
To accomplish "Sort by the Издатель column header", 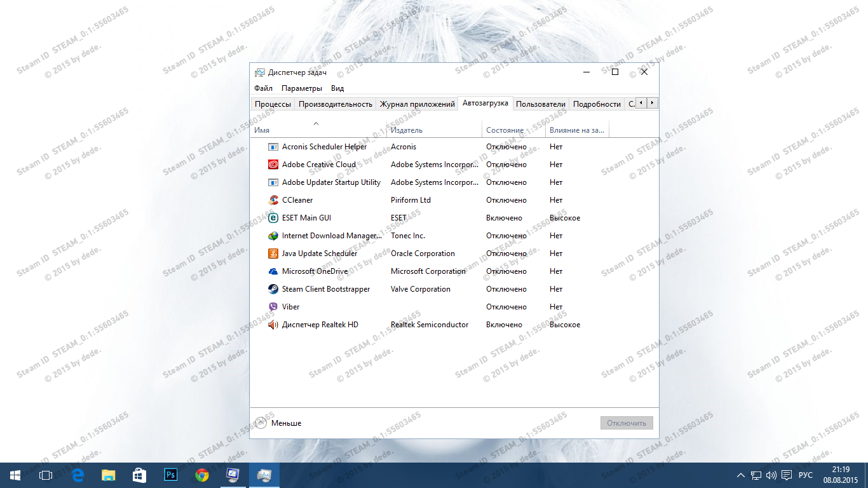I will (435, 130).
